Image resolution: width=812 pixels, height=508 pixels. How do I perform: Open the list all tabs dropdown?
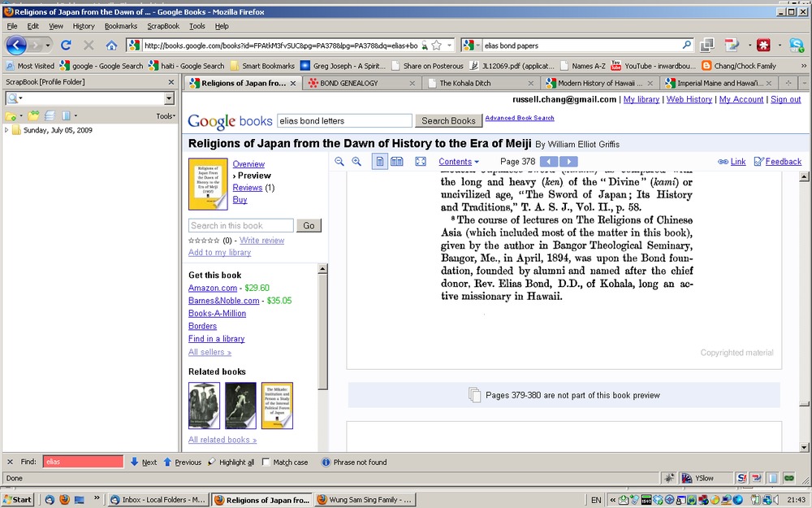click(805, 83)
